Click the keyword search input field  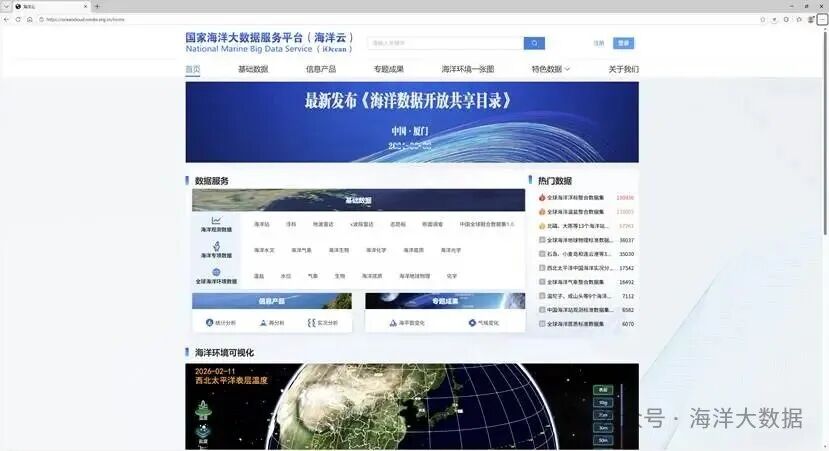[x=445, y=43]
